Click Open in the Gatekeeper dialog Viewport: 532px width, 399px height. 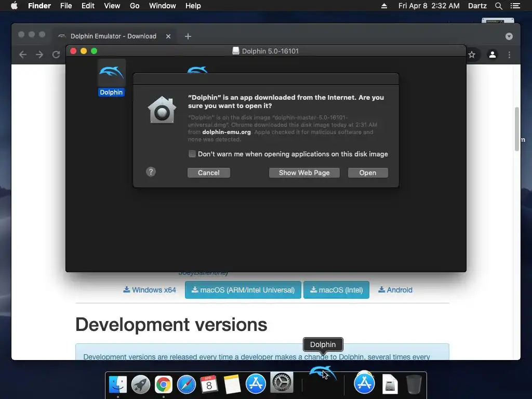pyautogui.click(x=368, y=172)
